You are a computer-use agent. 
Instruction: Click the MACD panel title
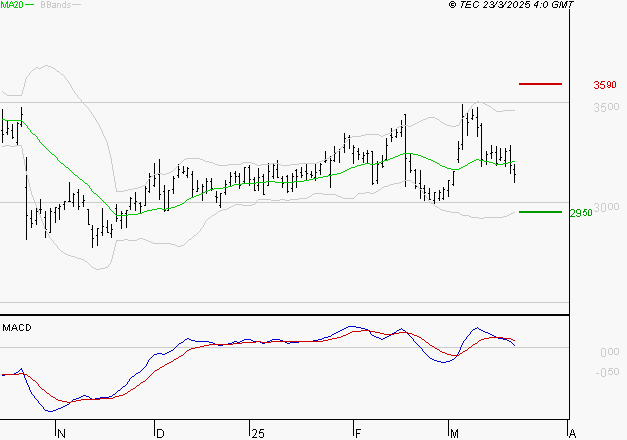click(x=17, y=328)
